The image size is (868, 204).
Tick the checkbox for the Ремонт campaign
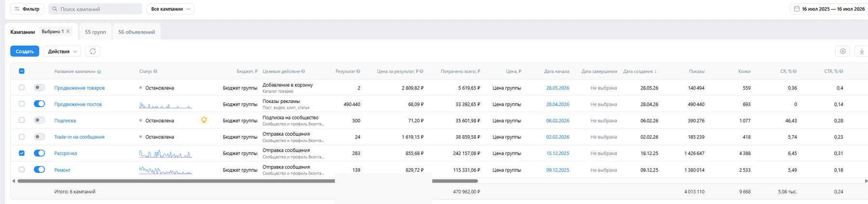(22, 169)
